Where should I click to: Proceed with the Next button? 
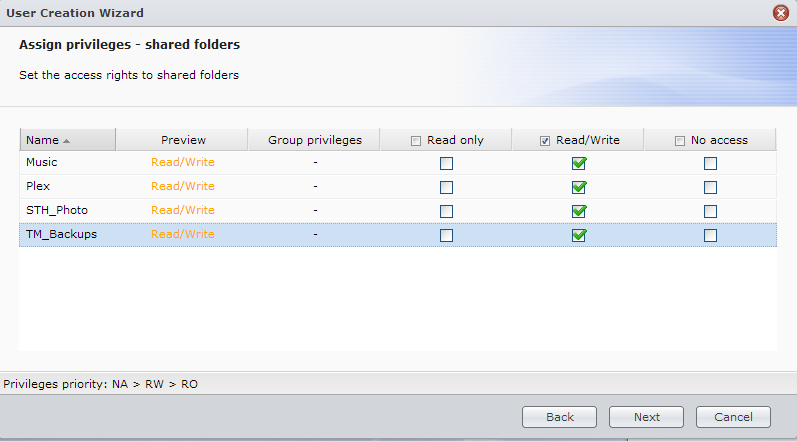[646, 417]
